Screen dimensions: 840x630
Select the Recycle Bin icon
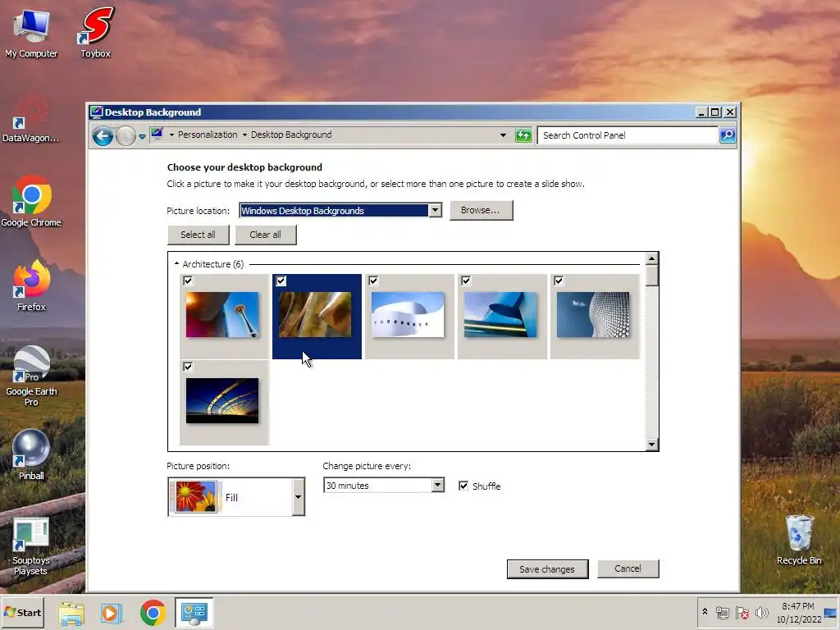[799, 540]
